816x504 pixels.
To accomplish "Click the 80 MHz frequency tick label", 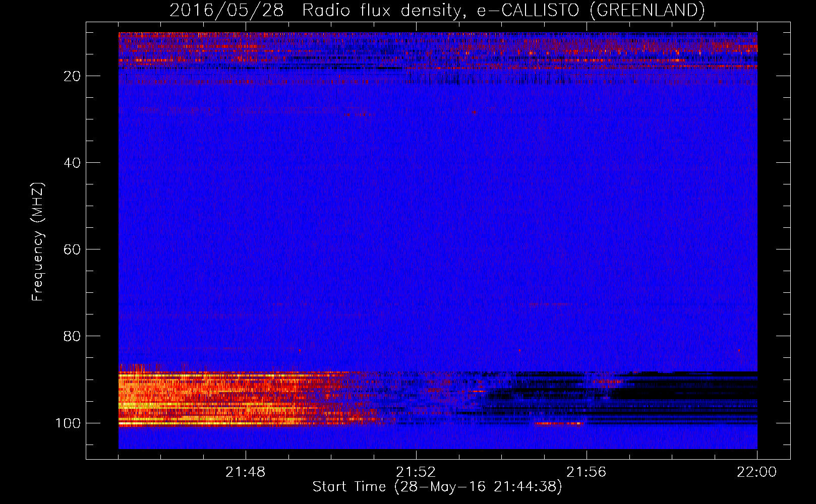I will click(x=72, y=336).
